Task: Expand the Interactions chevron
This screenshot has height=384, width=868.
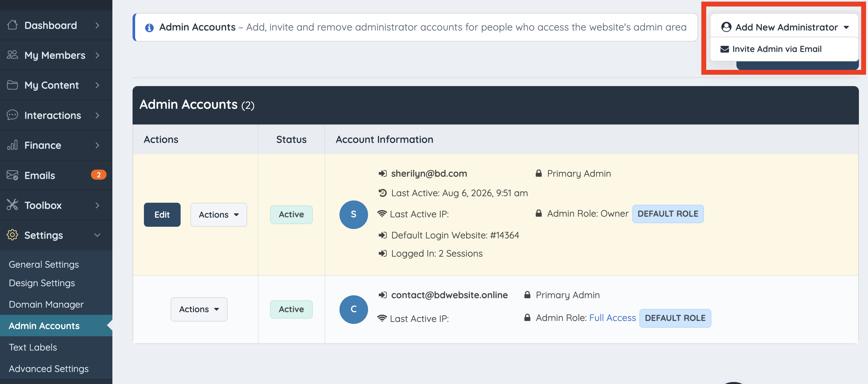Action: tap(97, 115)
